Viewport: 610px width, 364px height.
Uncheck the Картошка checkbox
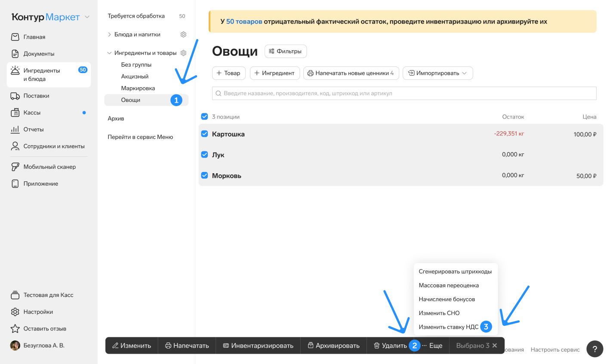(x=205, y=134)
